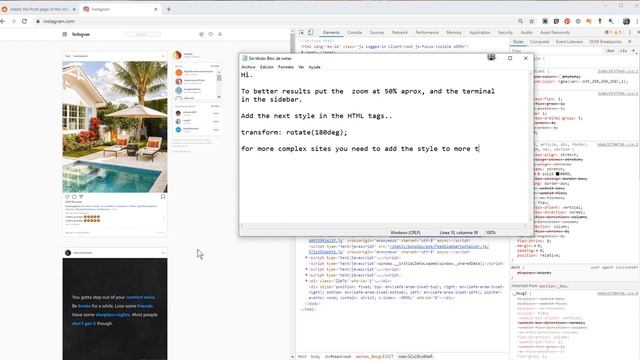Select 'body' in the DevTools breadcrumb bar
Viewport: 640px width, 360px height.
(315, 356)
